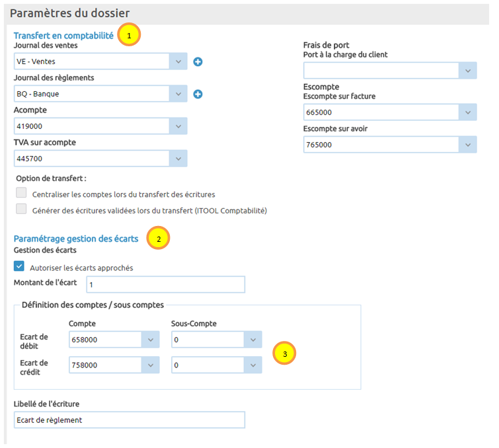Click the yellow marker number 2

pyautogui.click(x=159, y=239)
